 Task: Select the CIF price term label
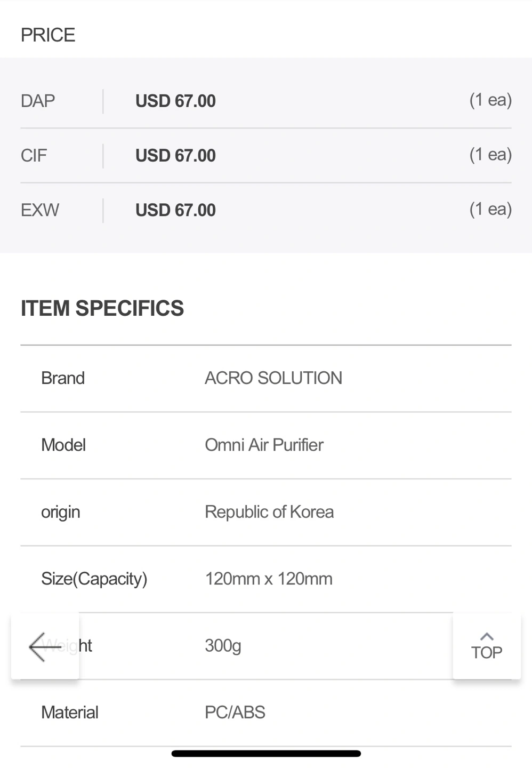34,156
